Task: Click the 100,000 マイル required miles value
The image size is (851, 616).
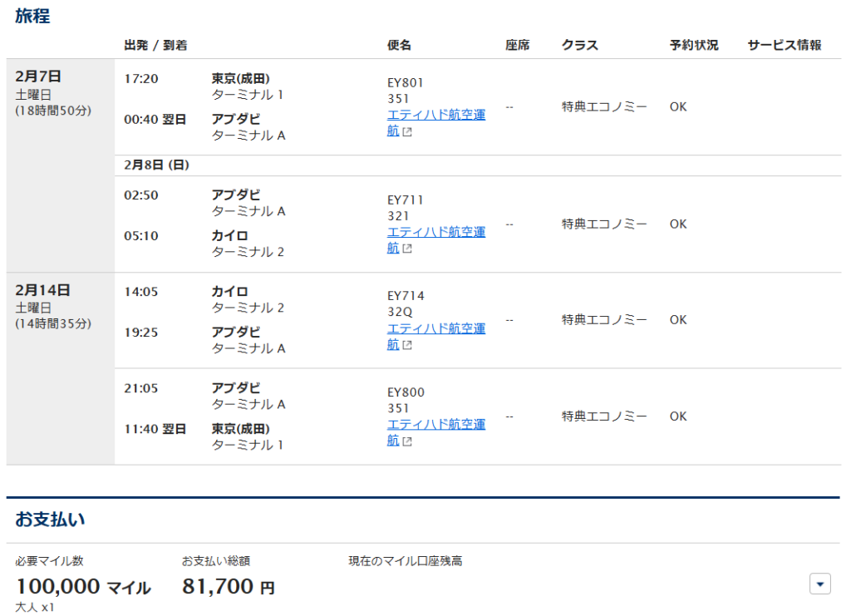Action: coord(83,587)
